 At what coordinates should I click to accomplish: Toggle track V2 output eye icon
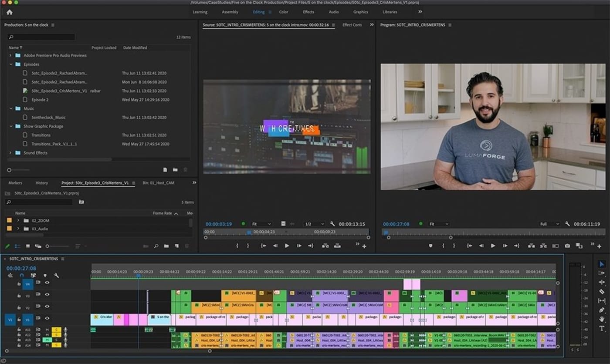(x=47, y=307)
